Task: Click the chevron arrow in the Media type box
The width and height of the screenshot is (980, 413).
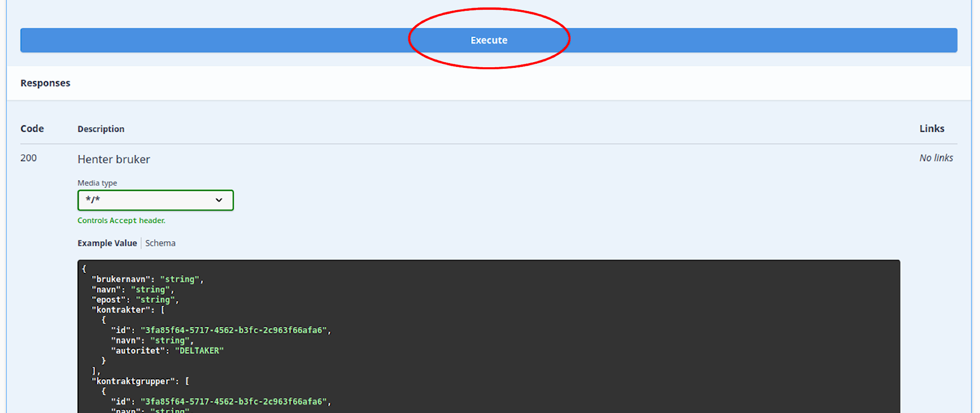Action: pos(219,200)
